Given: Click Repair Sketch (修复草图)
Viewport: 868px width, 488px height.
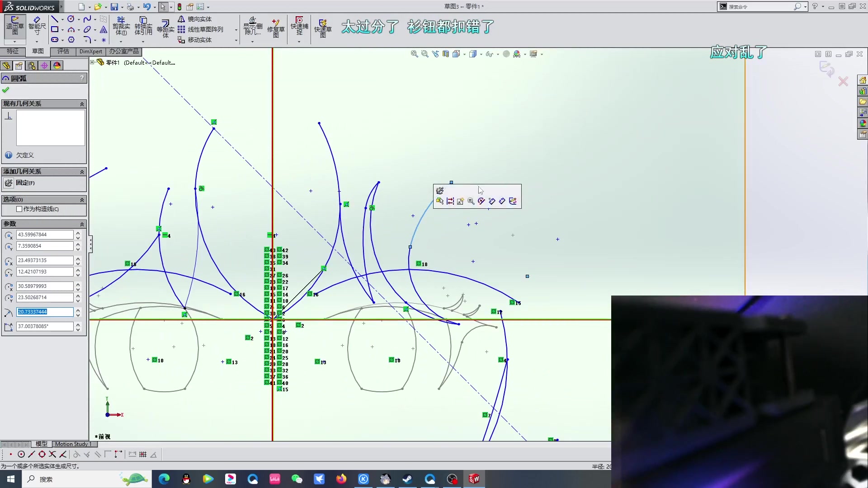Looking at the screenshot, I should (276, 28).
